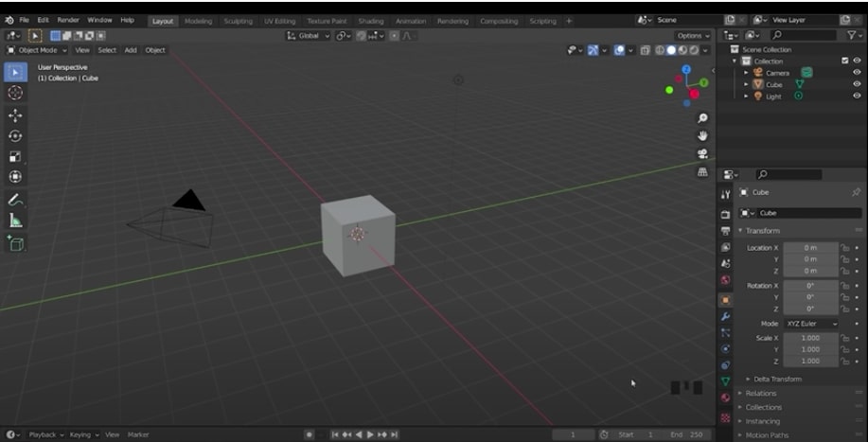Open the View Layer properties tab
The image size is (868, 442).
726,247
